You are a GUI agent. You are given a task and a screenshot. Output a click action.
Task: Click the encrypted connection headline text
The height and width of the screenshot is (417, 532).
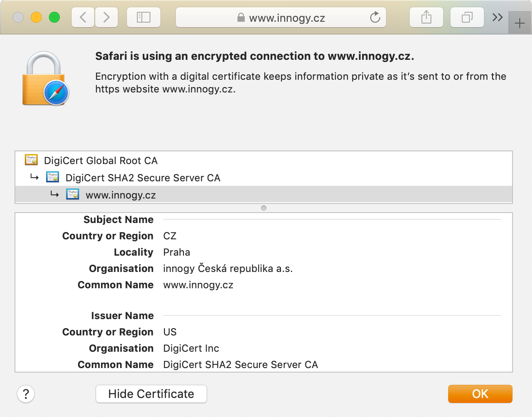pyautogui.click(x=255, y=56)
